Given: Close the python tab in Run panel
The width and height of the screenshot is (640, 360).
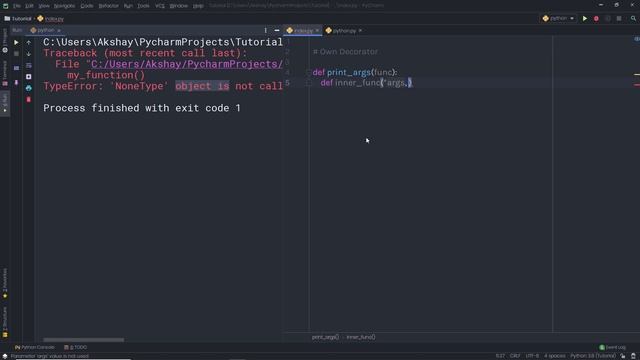Looking at the screenshot, I should [x=59, y=31].
